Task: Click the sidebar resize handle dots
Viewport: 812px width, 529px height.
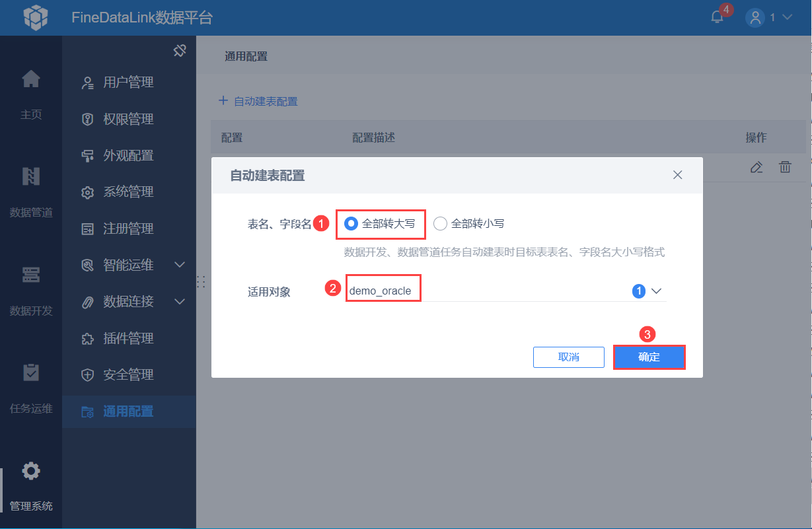Action: coord(201,282)
